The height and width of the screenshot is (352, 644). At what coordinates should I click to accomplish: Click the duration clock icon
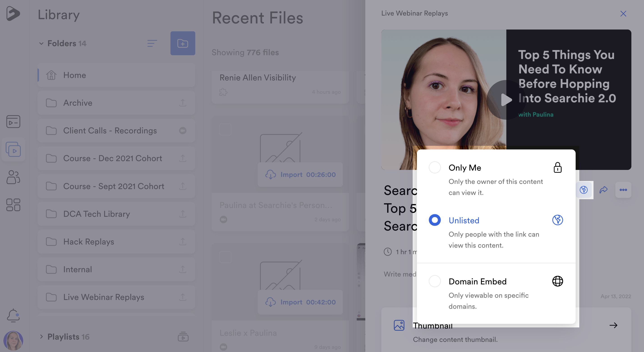tap(387, 251)
